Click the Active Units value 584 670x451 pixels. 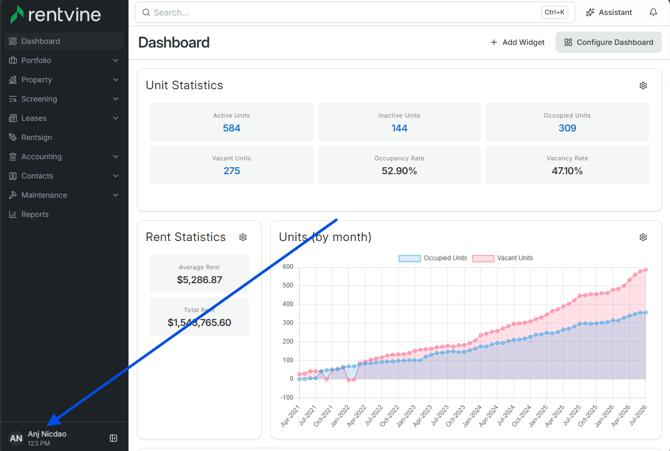click(x=232, y=128)
